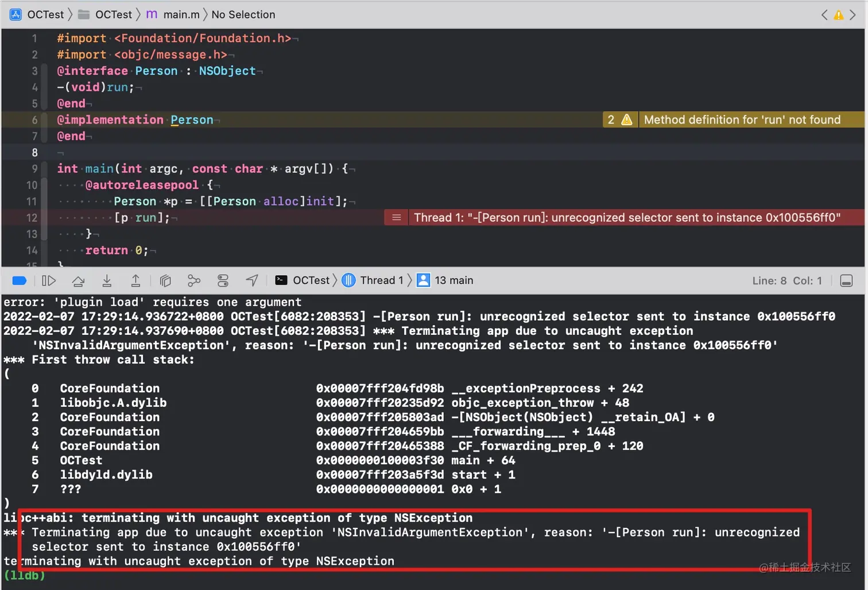868x590 pixels.
Task: Select the OCTest process in debug bar
Action: (x=303, y=280)
